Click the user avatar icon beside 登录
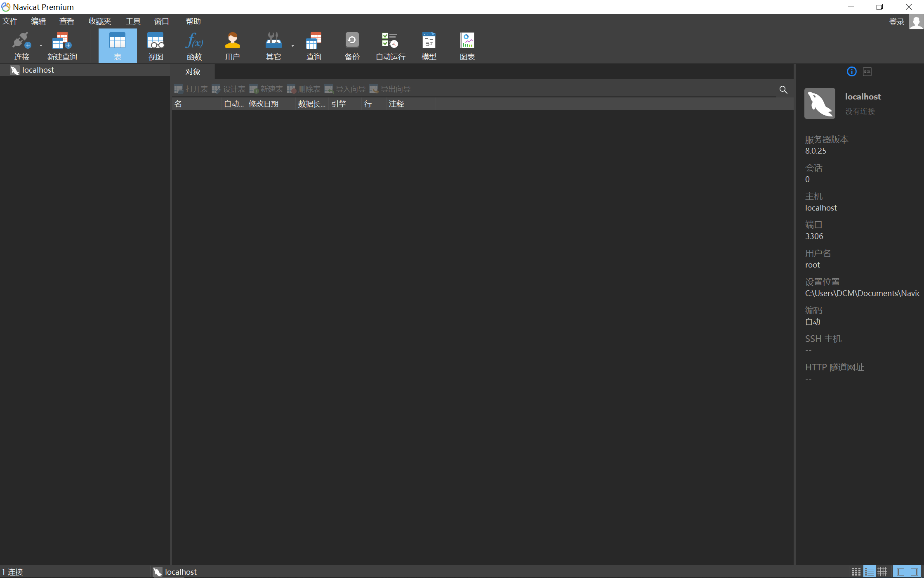 (916, 22)
